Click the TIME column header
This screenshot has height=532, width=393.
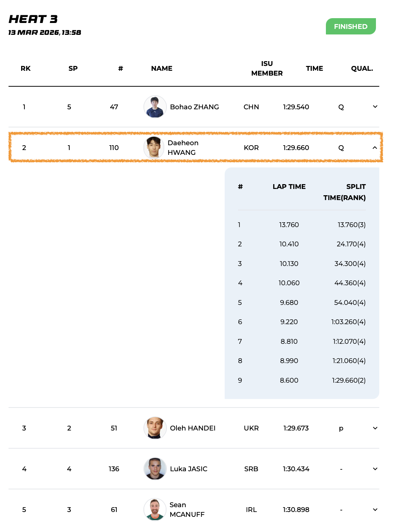(x=314, y=69)
